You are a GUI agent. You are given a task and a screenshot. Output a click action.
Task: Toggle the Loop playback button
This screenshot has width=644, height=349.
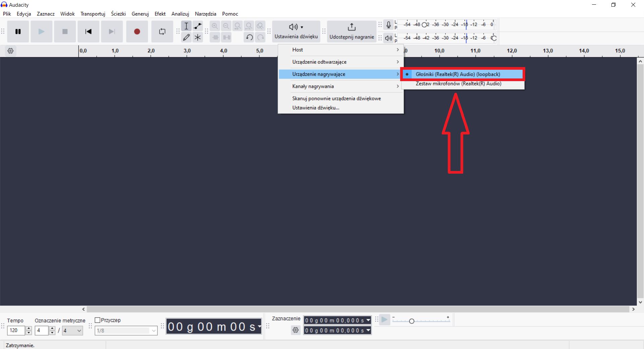click(162, 32)
